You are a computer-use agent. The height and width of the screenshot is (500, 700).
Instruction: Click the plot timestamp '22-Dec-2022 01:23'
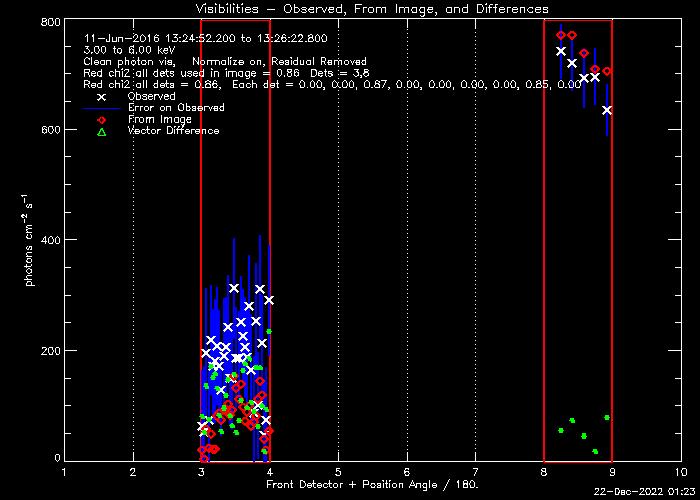click(x=645, y=492)
